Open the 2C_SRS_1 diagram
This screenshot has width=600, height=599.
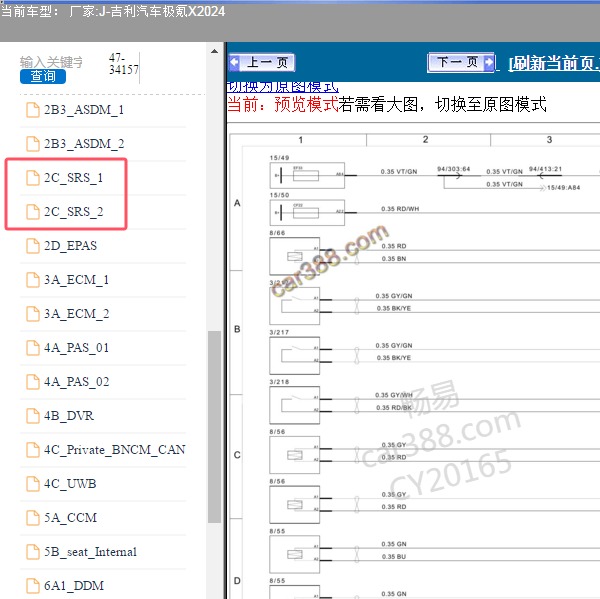pos(73,178)
